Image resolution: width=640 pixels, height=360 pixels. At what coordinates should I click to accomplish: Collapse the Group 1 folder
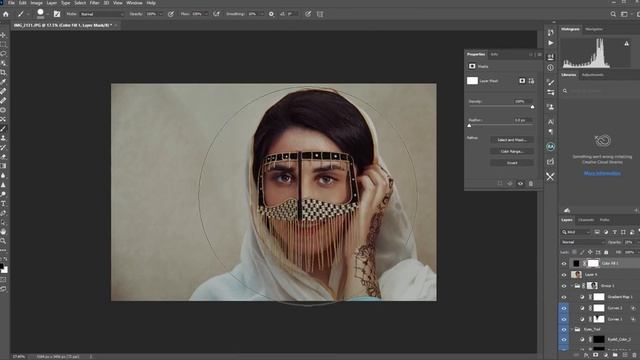(x=572, y=286)
